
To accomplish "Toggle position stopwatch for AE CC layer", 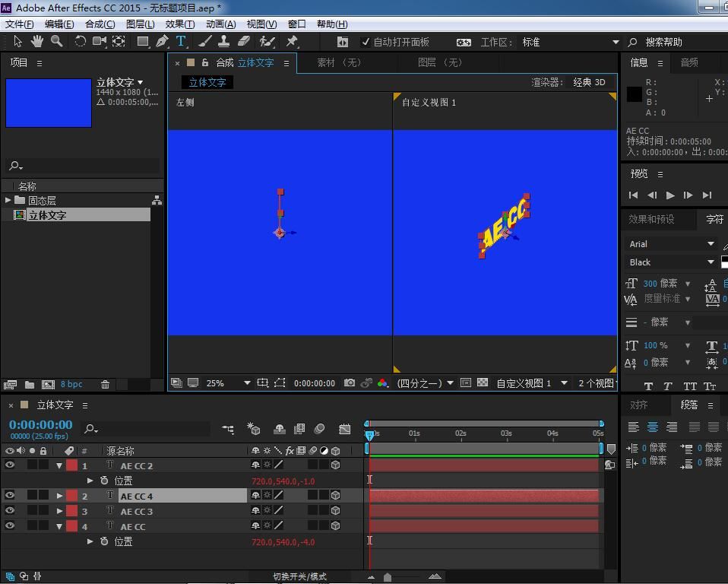I will (104, 541).
